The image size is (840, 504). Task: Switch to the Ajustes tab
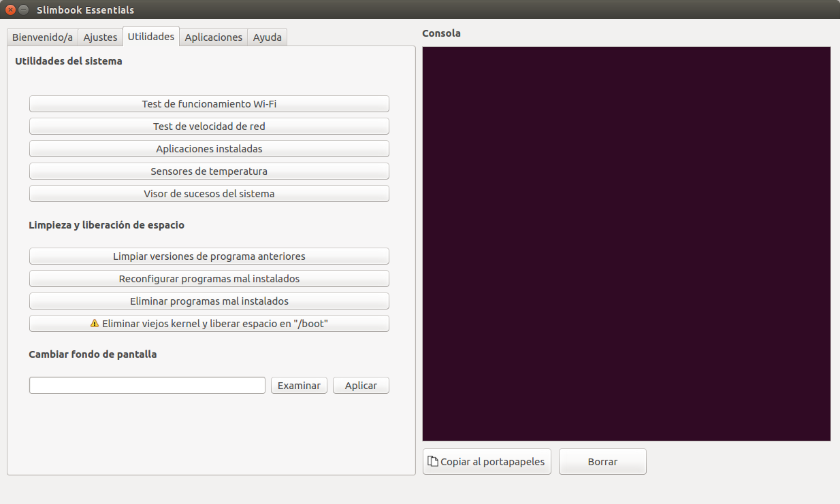pyautogui.click(x=100, y=37)
